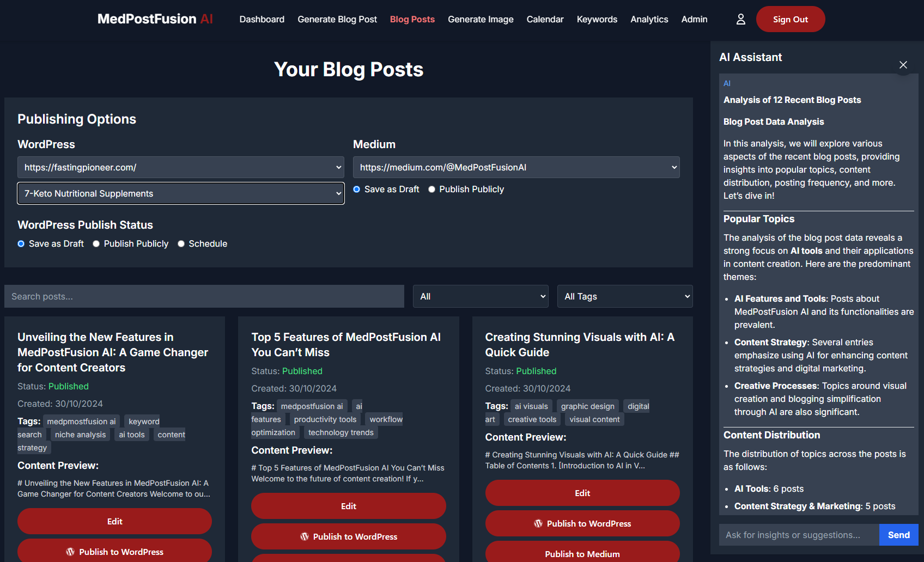The height and width of the screenshot is (562, 924).
Task: Open the Dashboard page
Action: coord(262,19)
